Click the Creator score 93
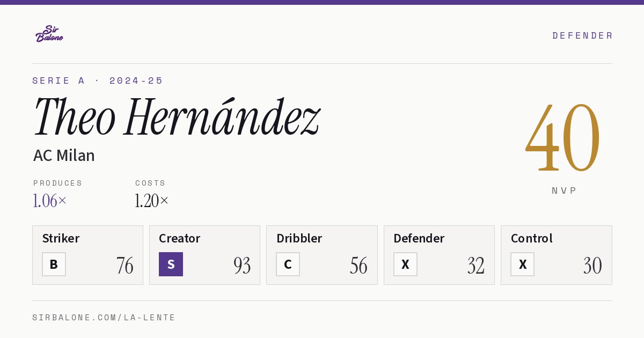 pos(242,266)
